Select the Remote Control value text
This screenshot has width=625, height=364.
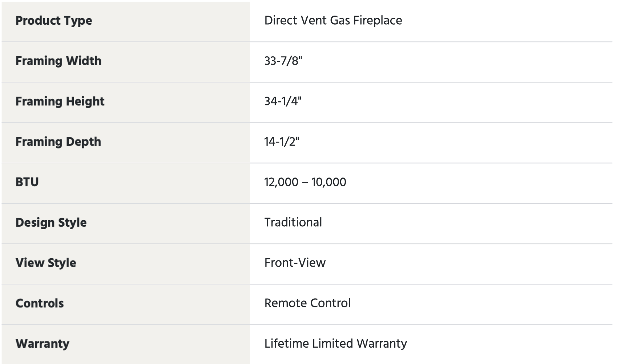point(307,303)
